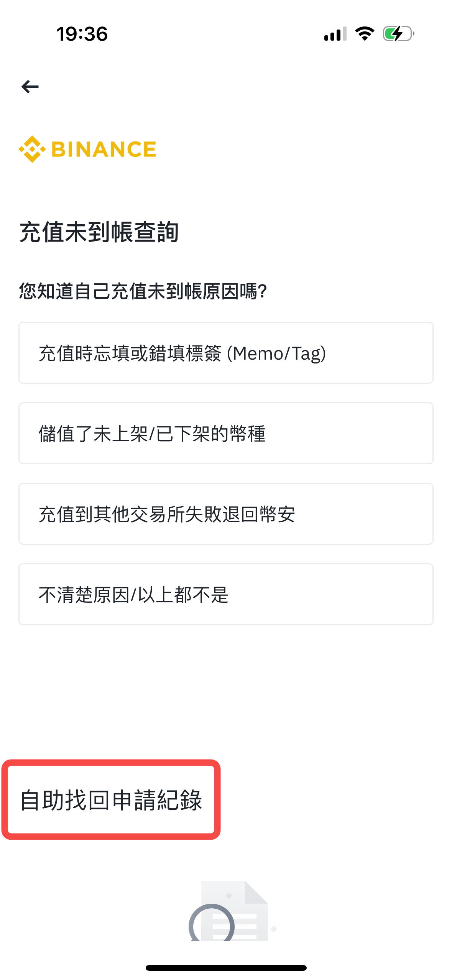Select the Memo/Tag forgotten reason option
Screen dimensions: 452x980
click(x=226, y=353)
